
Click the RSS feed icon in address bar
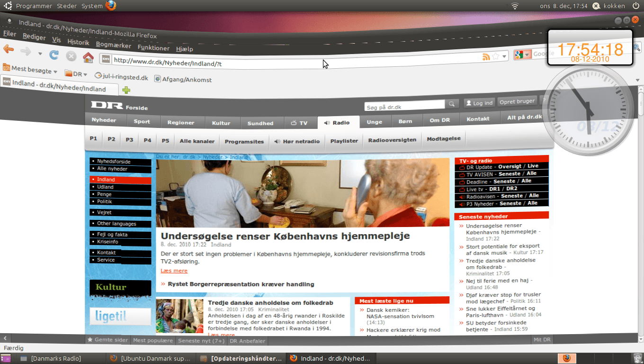(x=486, y=57)
